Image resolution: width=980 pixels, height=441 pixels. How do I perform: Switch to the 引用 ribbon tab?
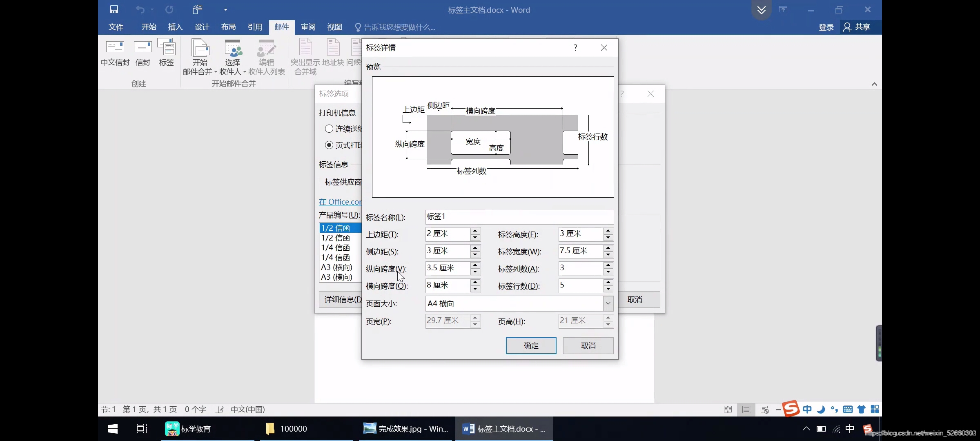pos(255,27)
